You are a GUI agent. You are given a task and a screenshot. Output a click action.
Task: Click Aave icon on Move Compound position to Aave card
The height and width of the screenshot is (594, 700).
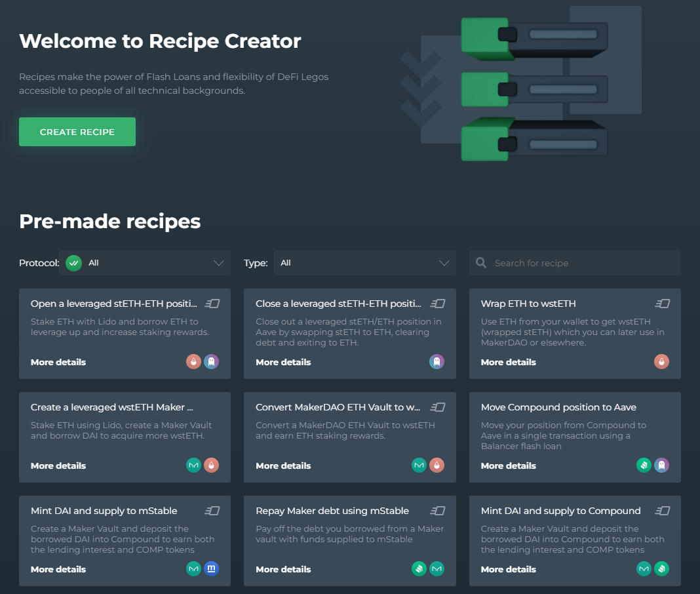coord(661,465)
